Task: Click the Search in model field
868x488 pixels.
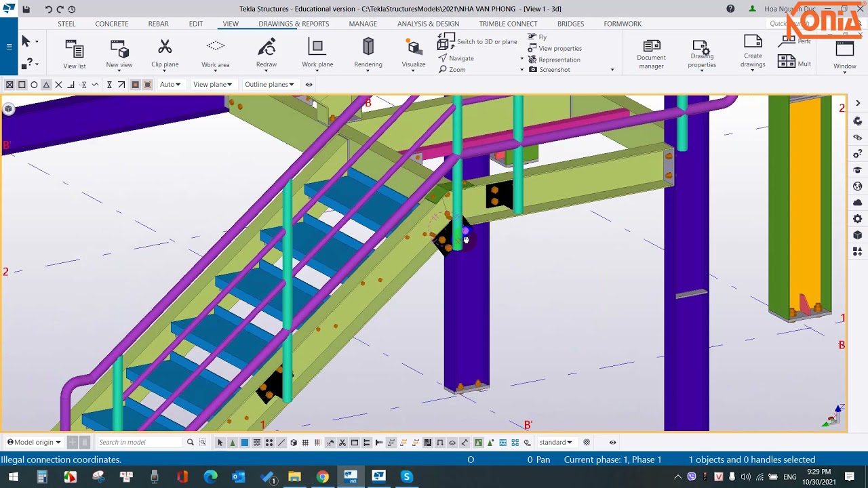Action: pos(140,442)
